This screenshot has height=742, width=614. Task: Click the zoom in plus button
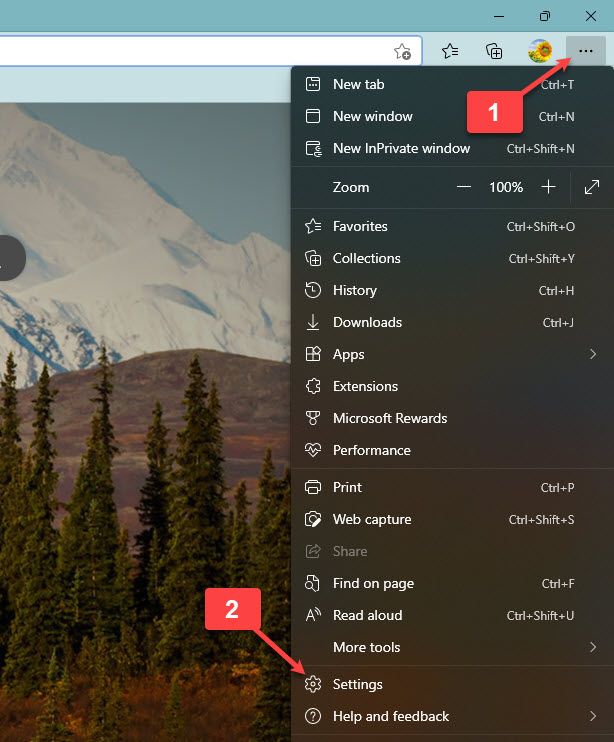click(x=548, y=187)
